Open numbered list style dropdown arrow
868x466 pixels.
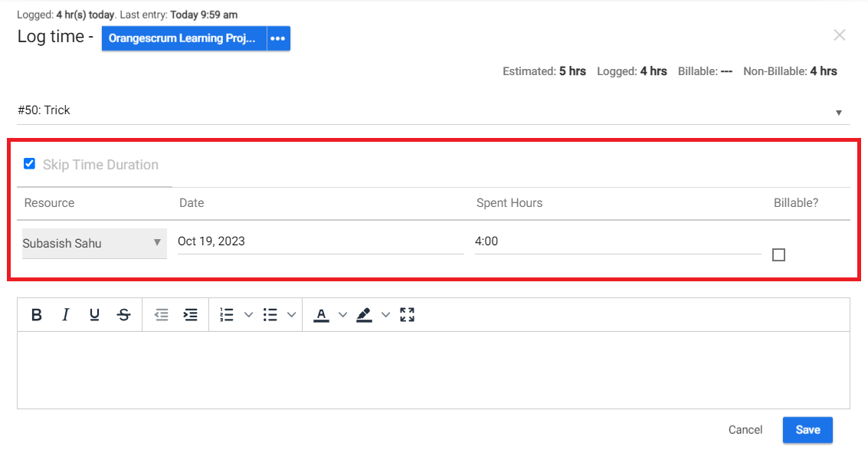tap(248, 315)
